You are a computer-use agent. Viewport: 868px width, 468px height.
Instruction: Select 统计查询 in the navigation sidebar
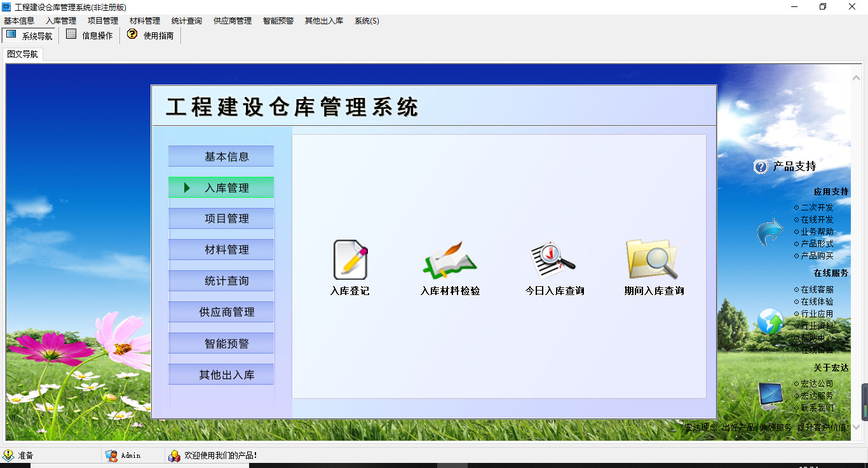point(221,281)
